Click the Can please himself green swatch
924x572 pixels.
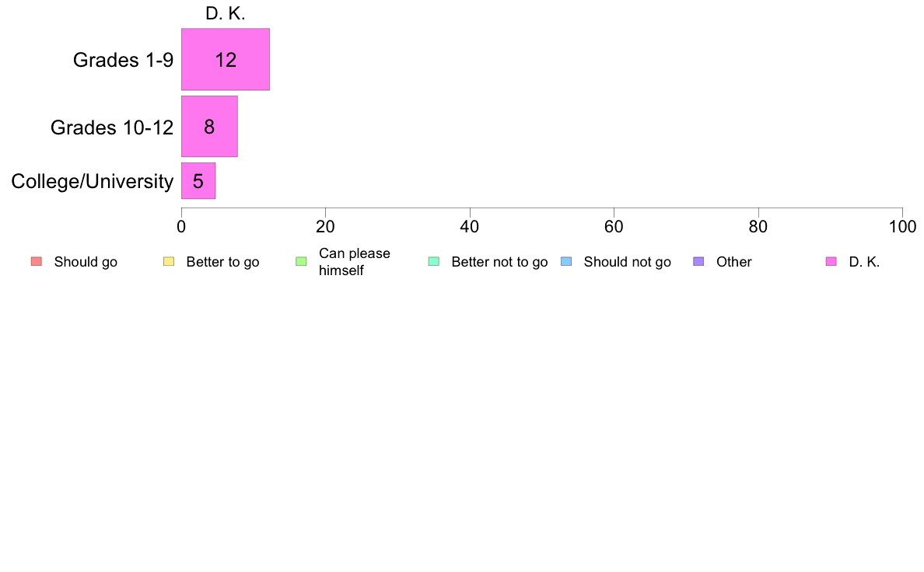(x=301, y=262)
